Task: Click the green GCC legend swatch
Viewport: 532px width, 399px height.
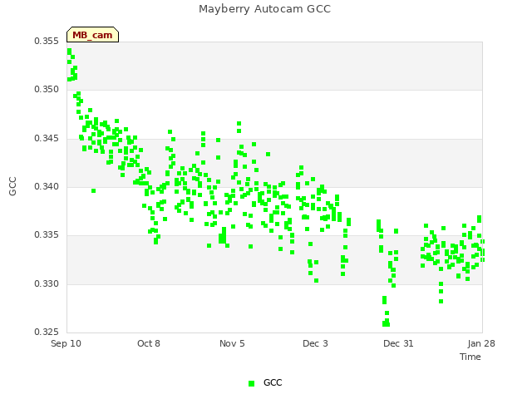Action: pos(251,383)
